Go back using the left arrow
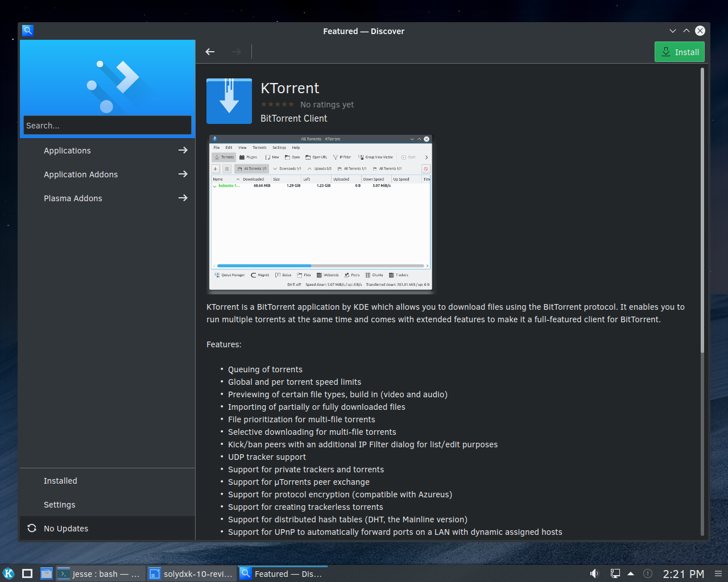 pos(210,52)
